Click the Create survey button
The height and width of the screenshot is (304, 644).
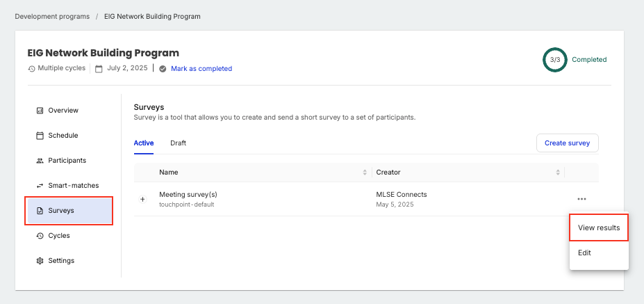click(567, 143)
